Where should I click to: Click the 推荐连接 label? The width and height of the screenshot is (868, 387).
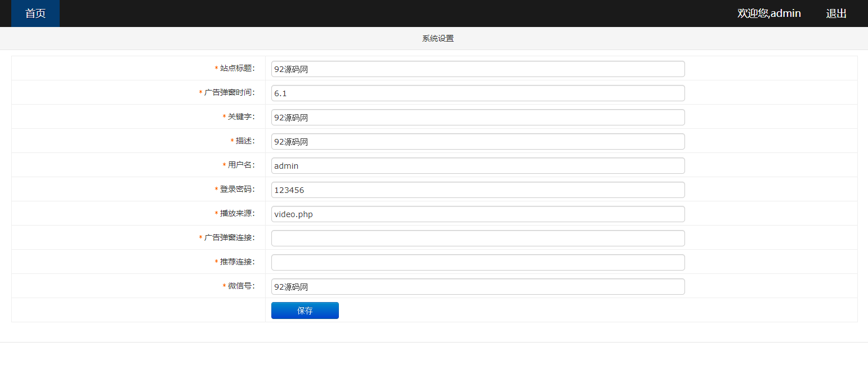[x=237, y=262]
